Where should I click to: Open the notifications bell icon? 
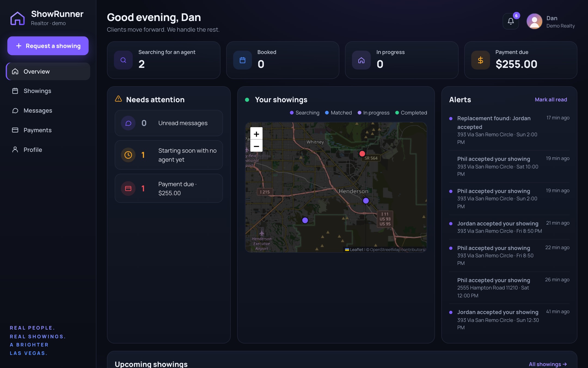coord(511,21)
